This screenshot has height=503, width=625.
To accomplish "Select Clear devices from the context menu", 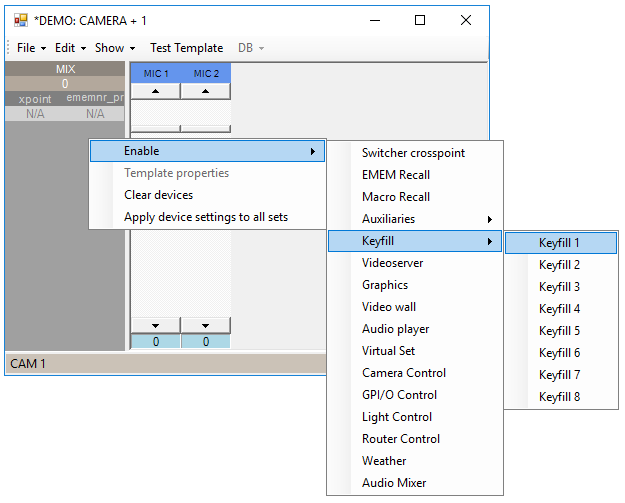I will [x=158, y=195].
